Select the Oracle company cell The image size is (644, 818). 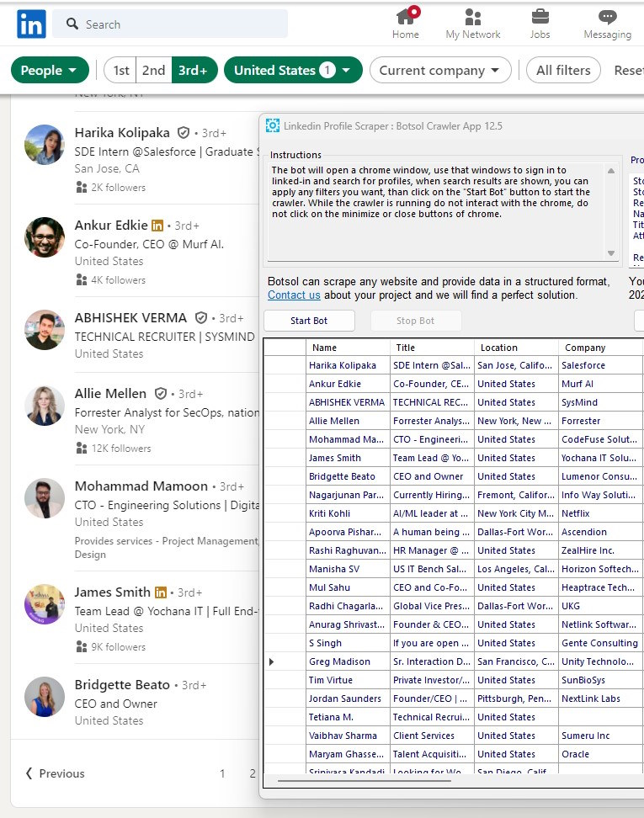point(601,754)
